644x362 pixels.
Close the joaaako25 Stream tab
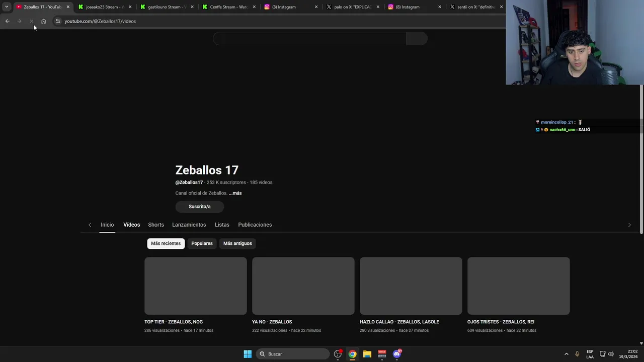coord(130,7)
